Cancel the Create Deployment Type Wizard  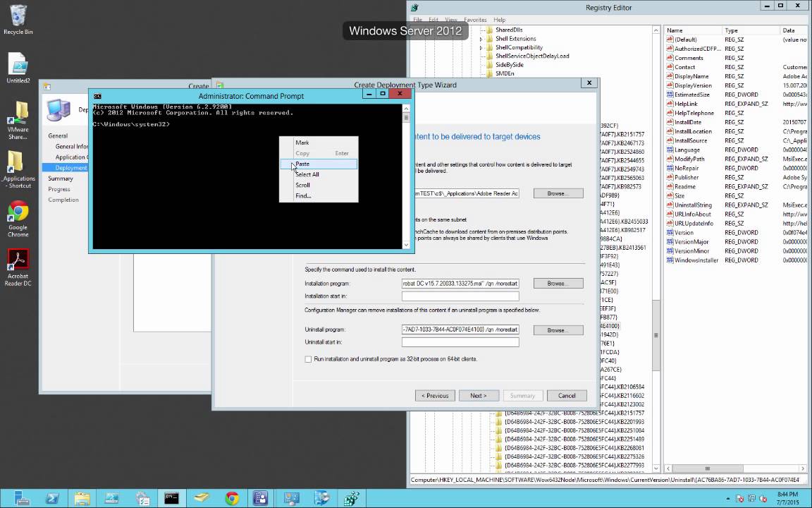(567, 396)
